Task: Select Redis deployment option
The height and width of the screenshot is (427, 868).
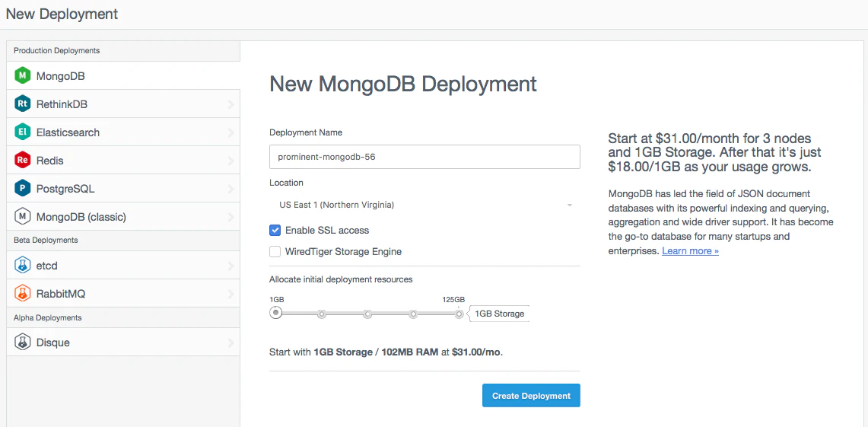Action: click(123, 160)
